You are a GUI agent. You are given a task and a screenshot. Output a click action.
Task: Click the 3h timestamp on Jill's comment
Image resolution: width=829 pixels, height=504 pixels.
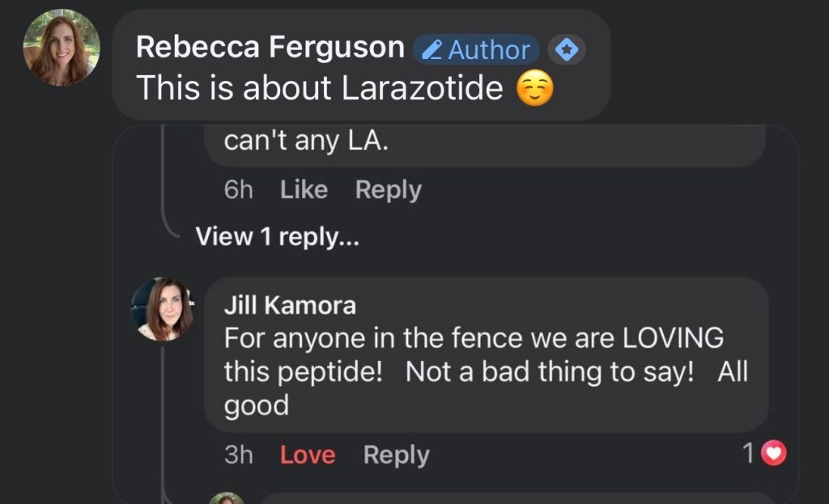(238, 455)
